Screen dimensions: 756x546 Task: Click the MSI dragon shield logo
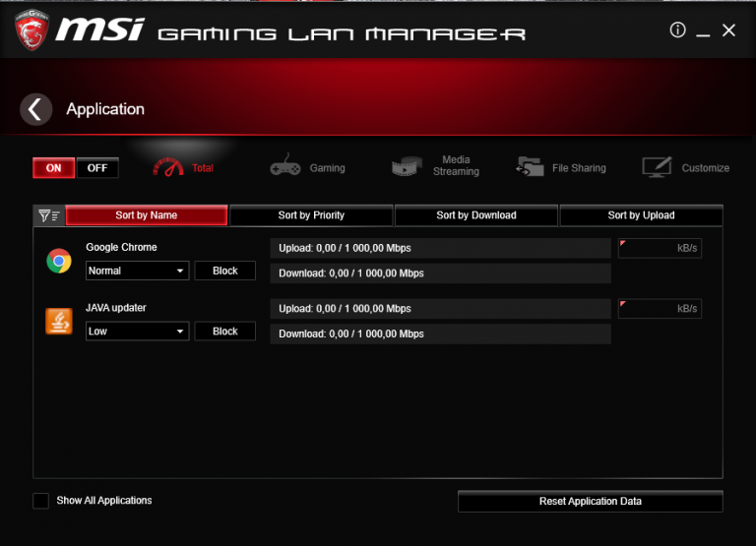pyautogui.click(x=31, y=30)
